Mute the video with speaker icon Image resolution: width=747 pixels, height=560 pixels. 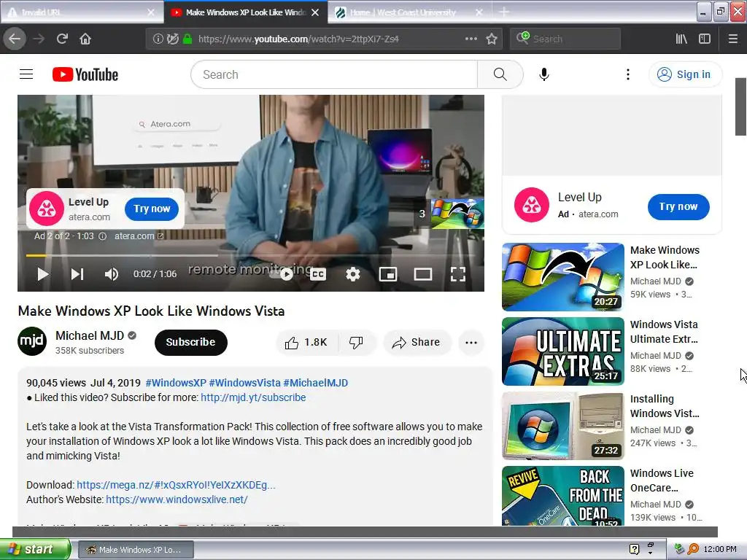click(112, 274)
